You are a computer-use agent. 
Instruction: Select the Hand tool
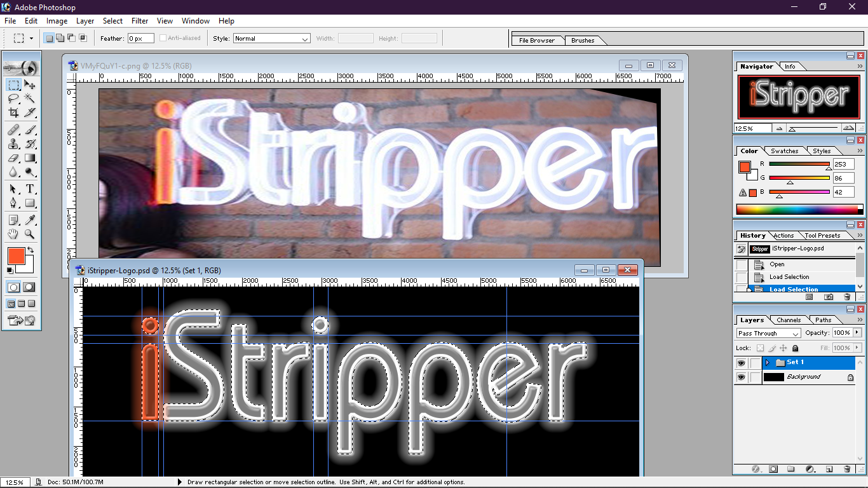point(13,234)
